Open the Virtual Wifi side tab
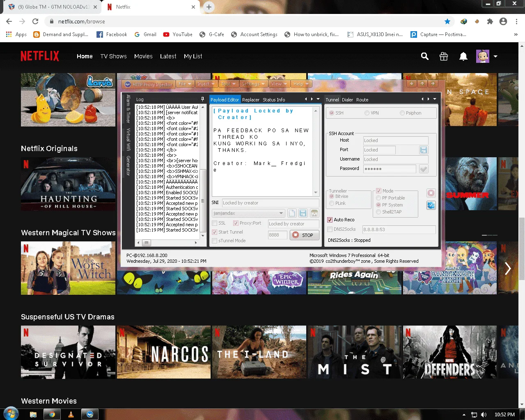 pos(128,140)
